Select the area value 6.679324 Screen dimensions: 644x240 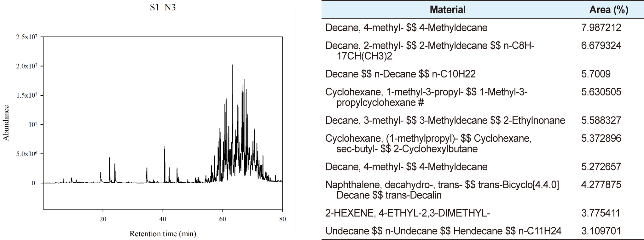click(x=601, y=46)
